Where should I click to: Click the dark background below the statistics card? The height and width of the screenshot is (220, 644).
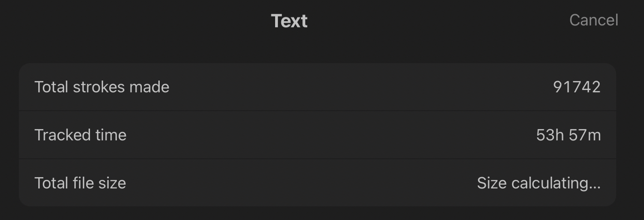318,213
